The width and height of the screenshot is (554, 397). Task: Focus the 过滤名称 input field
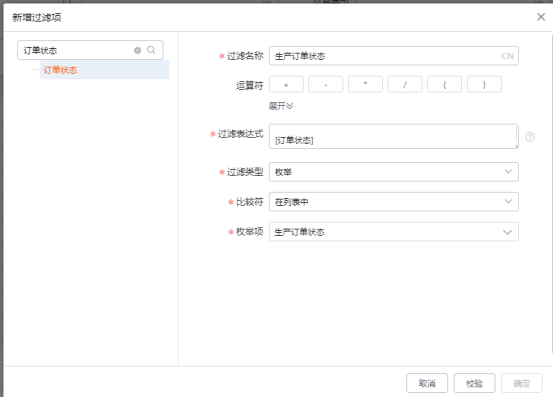coord(394,56)
